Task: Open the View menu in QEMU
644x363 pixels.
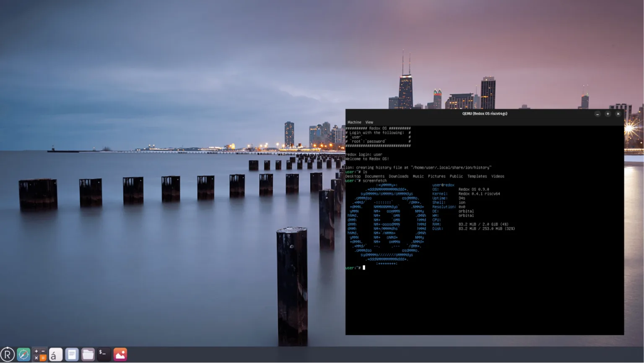Action: click(369, 122)
